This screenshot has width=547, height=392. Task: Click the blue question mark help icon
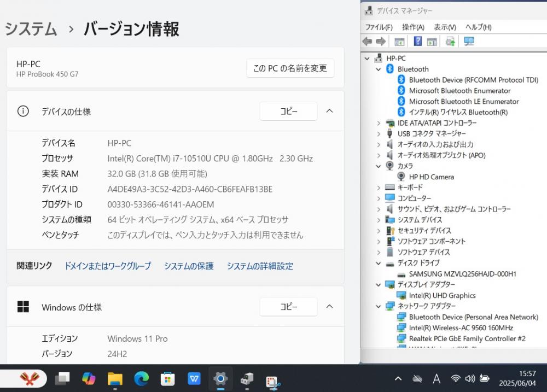point(417,42)
